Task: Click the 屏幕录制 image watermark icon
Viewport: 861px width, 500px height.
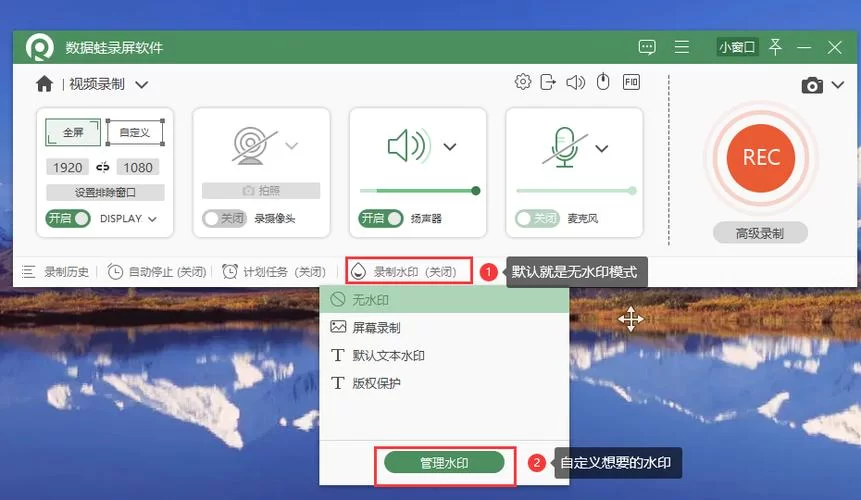Action: 338,327
